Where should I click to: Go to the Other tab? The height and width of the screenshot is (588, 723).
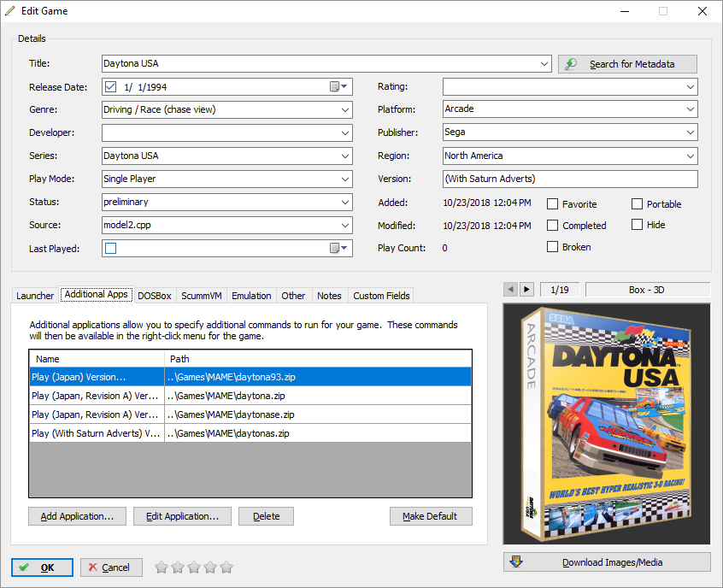pos(293,296)
